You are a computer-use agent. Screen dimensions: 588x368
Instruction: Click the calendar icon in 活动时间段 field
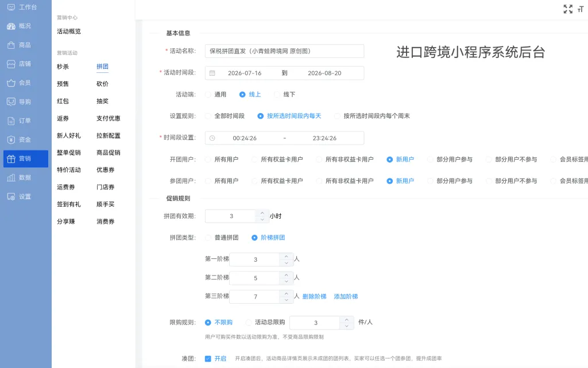pyautogui.click(x=212, y=73)
